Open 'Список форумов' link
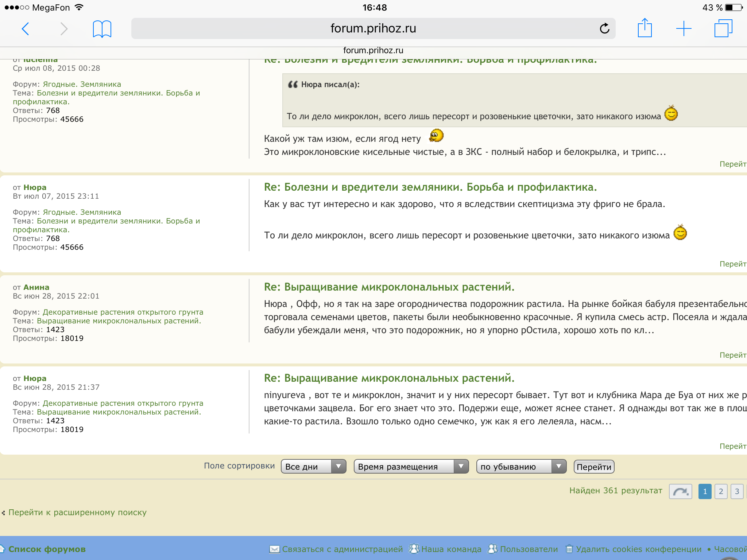The image size is (747, 560). coord(47,549)
